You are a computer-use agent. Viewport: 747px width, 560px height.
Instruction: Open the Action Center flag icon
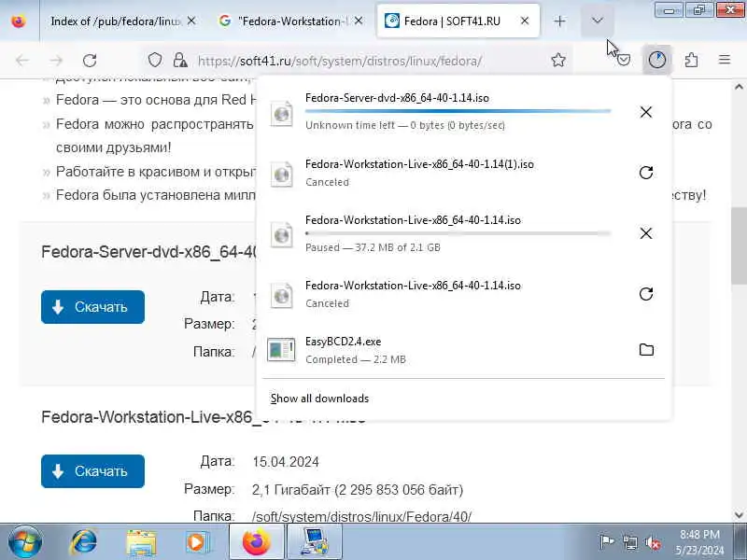606,542
